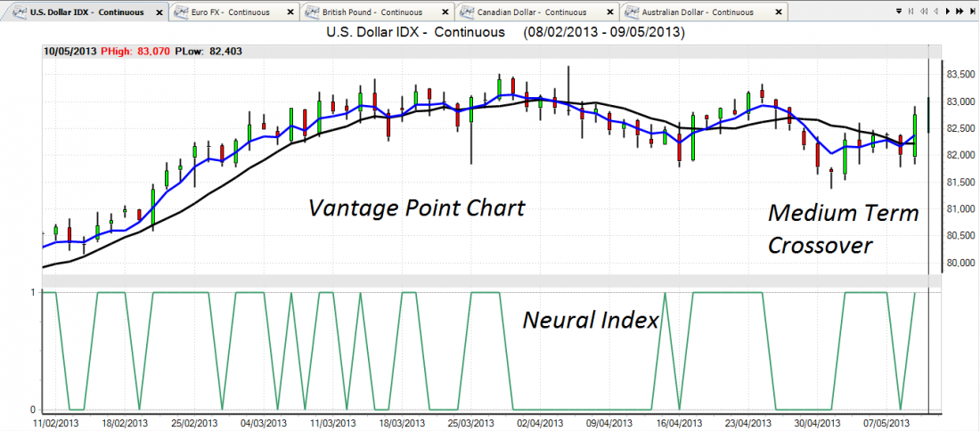Click the U.S. Dollar IDX tab chart icon
Viewport: 980px width, 431px height.
click(19, 12)
